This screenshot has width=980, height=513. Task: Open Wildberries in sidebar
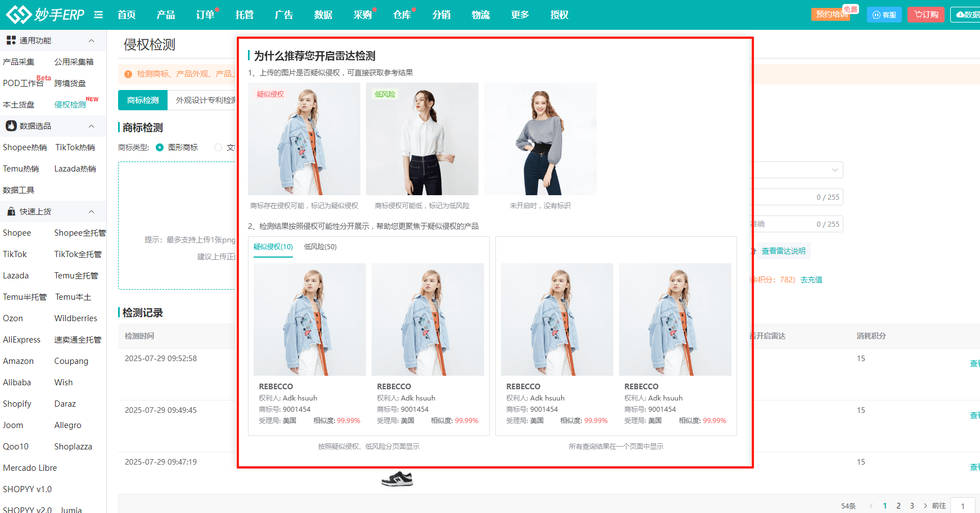(76, 318)
